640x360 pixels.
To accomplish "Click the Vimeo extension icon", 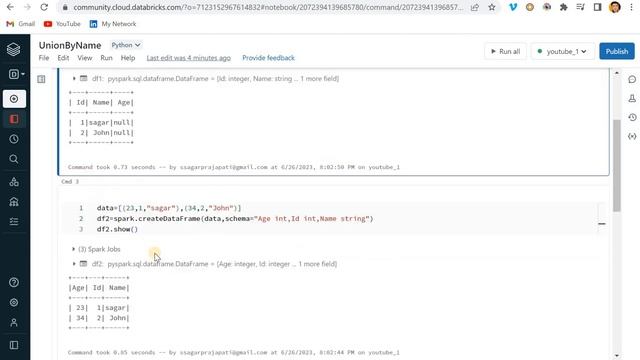I will click(x=513, y=7).
